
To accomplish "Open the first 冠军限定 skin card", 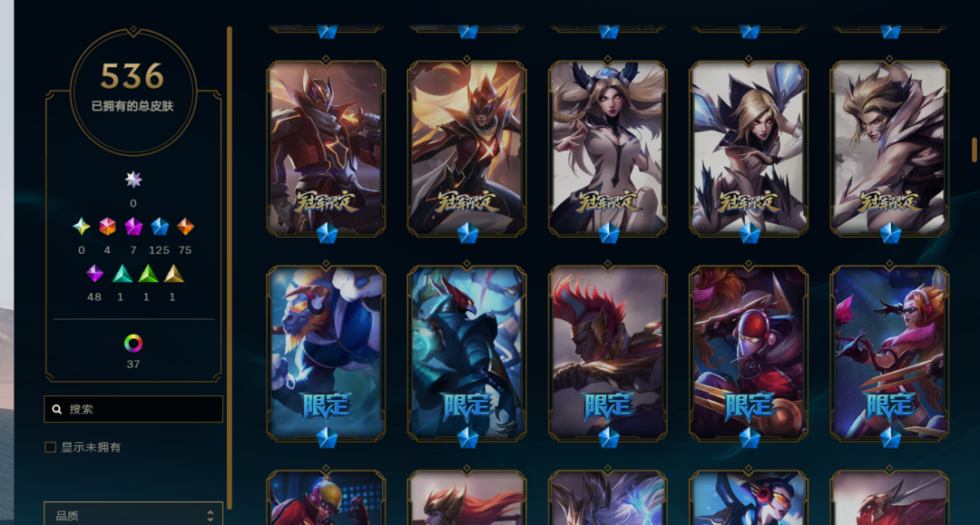I will click(327, 148).
